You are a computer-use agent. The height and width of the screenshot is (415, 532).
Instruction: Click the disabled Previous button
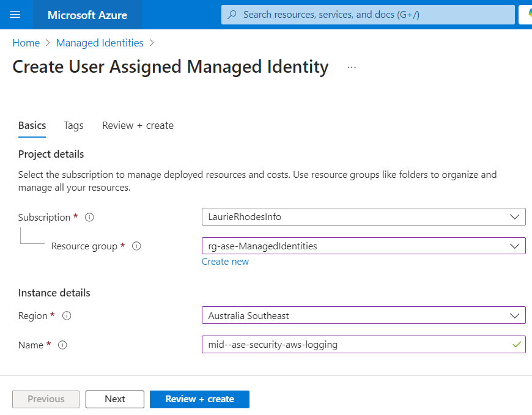pyautogui.click(x=46, y=399)
